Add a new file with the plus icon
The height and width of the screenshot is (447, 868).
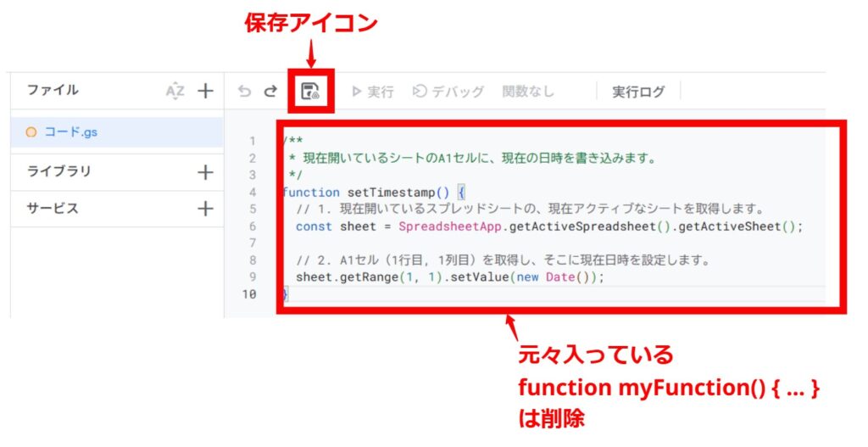205,91
